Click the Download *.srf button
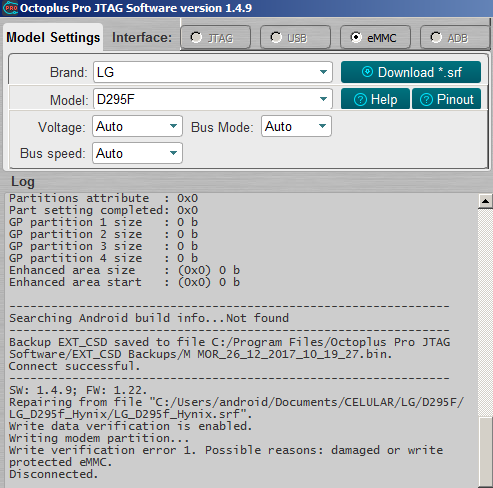 coord(411,72)
